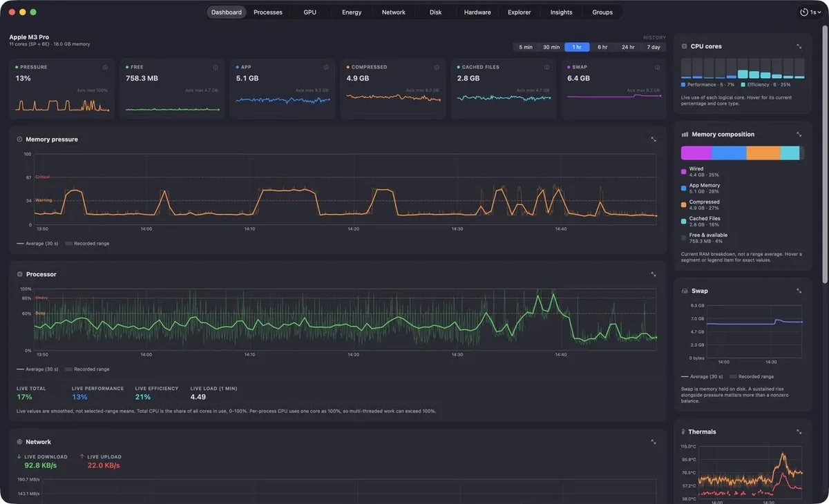Open the Network tab
829x504 pixels.
(394, 12)
